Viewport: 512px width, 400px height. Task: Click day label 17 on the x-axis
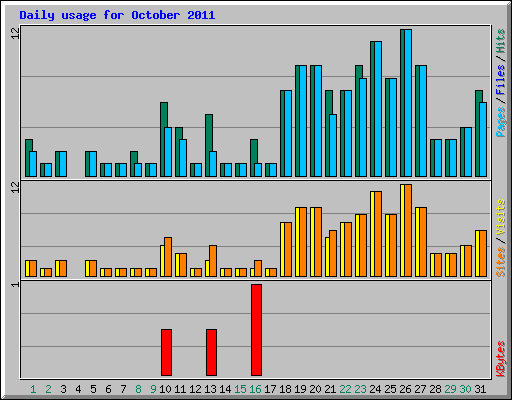coord(270,389)
